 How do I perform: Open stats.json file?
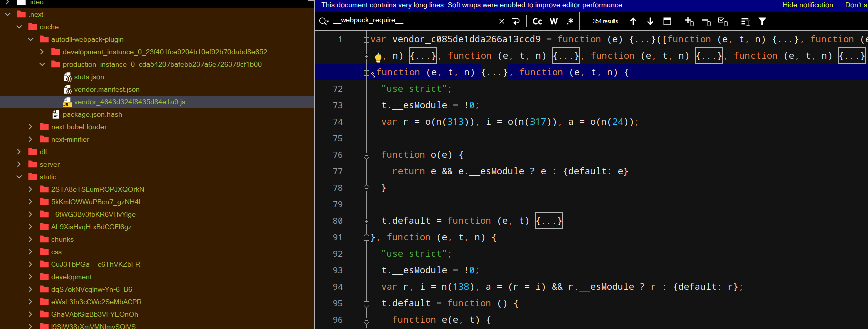pos(89,77)
